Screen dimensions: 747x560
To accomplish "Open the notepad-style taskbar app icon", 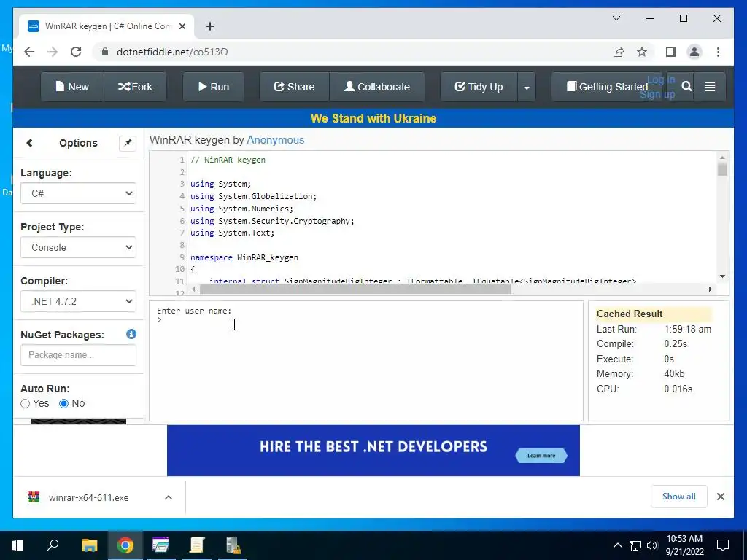I will coord(197,545).
